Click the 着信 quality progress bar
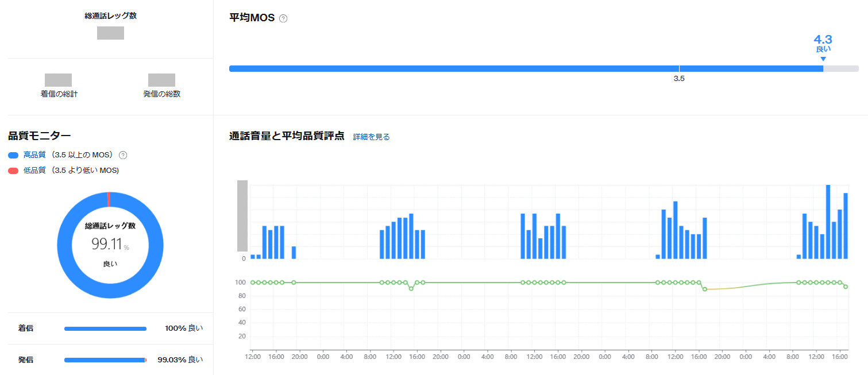Viewport: 868px width, 375px height. click(105, 328)
